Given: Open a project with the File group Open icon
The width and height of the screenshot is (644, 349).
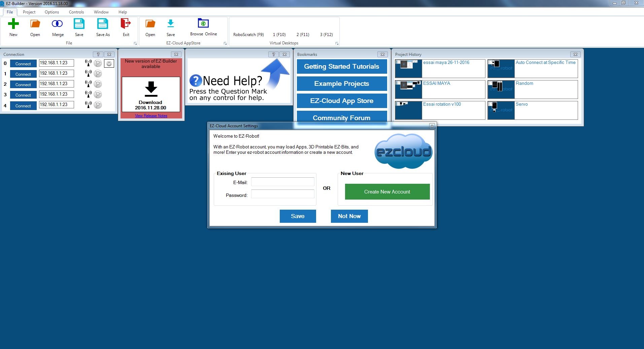Looking at the screenshot, I should [35, 24].
